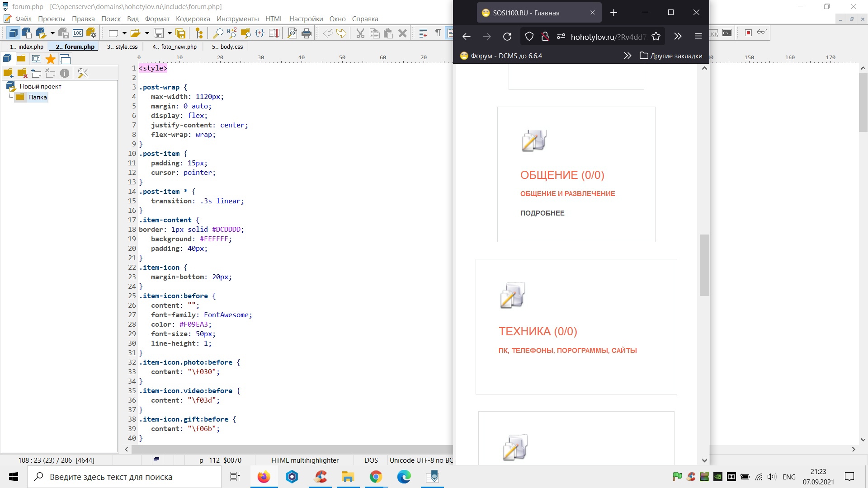Screen dimensions: 868x488
Task: Reload the browser page
Action: click(x=507, y=37)
